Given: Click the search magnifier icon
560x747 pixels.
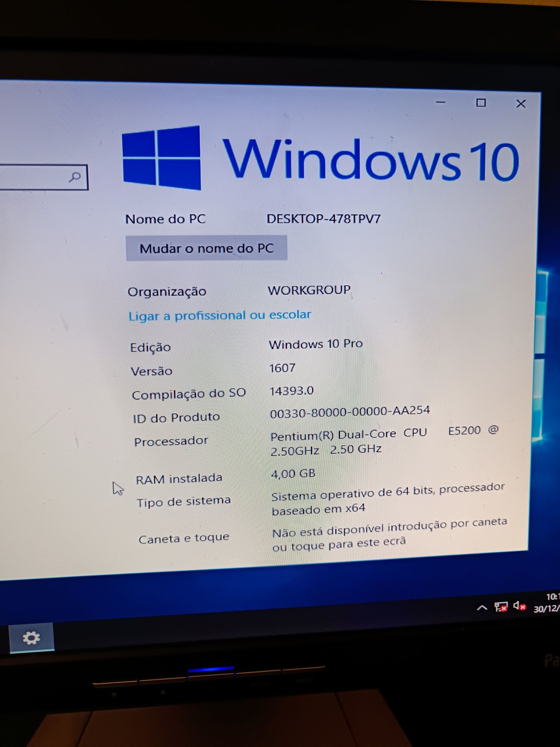Looking at the screenshot, I should [x=75, y=177].
